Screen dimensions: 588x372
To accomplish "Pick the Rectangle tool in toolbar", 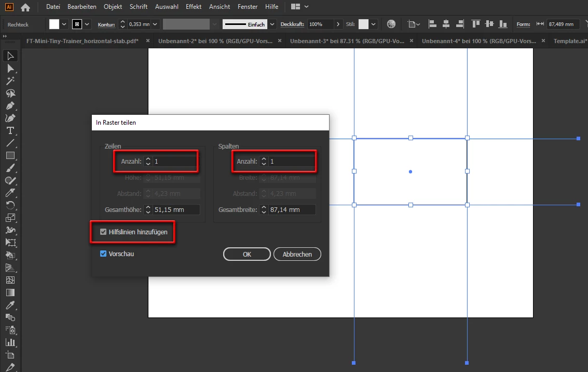I will pyautogui.click(x=10, y=155).
